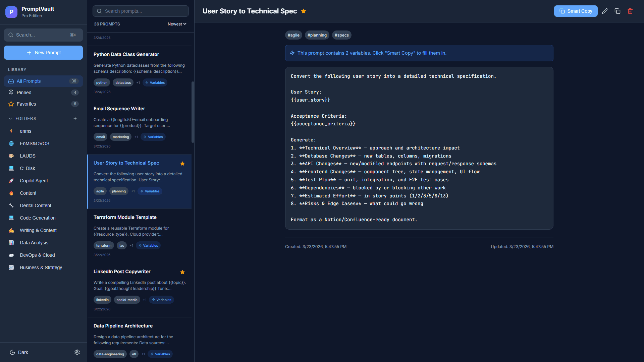Viewport: 644px width, 362px height.
Task: Expand hidden tags via +1 on agile prompt
Action: [x=133, y=191]
